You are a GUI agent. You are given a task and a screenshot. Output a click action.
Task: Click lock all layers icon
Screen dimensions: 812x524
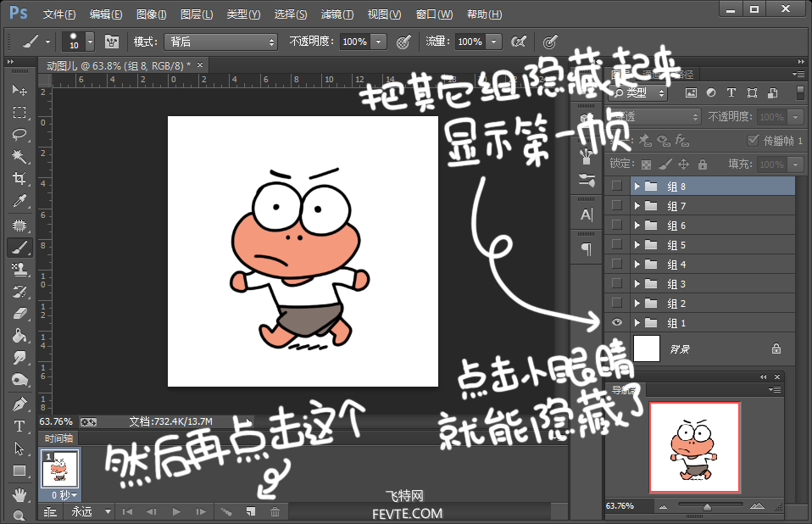(702, 164)
